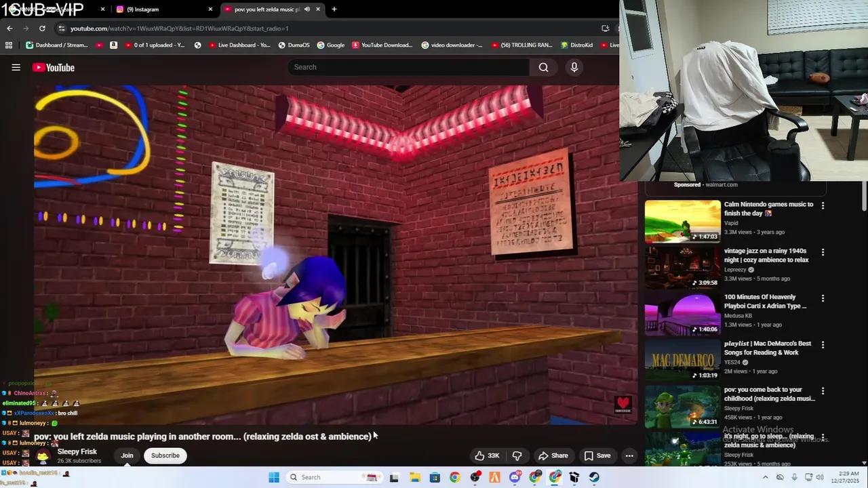Close the Instagram tab
The height and width of the screenshot is (488, 868).
click(210, 9)
